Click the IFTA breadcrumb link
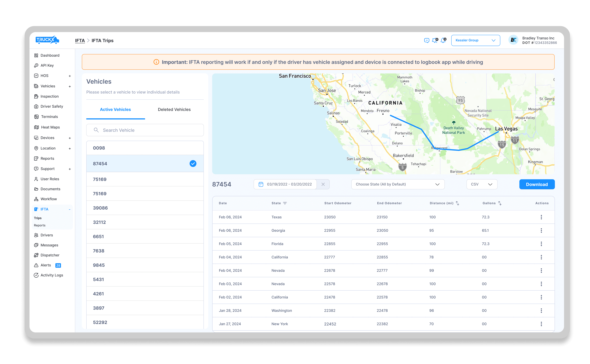This screenshot has width=590, height=364. pyautogui.click(x=80, y=40)
